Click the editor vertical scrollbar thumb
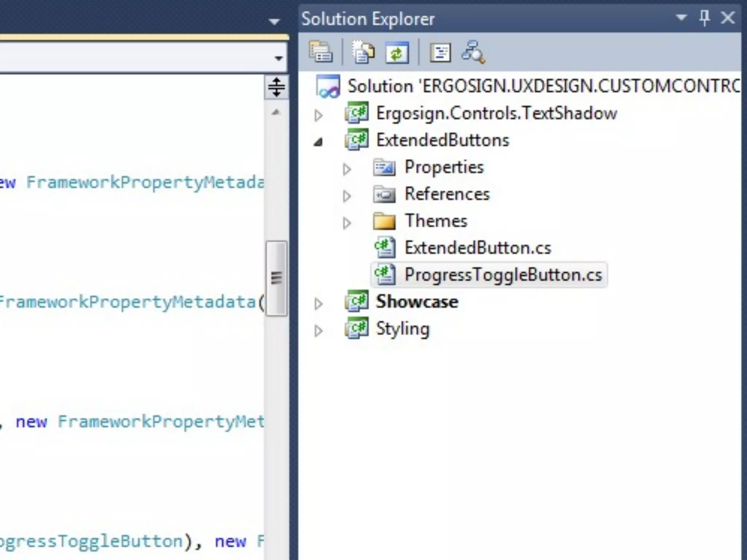The height and width of the screenshot is (560, 747). 276,278
